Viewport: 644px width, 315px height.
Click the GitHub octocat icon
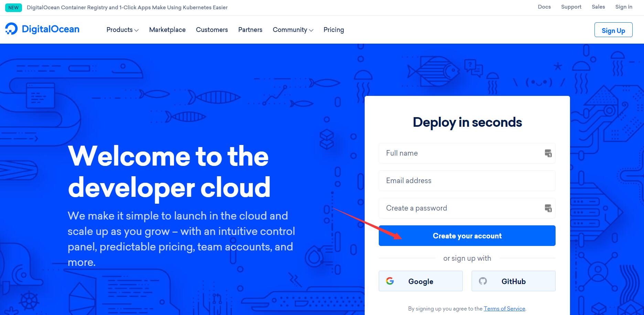(483, 281)
